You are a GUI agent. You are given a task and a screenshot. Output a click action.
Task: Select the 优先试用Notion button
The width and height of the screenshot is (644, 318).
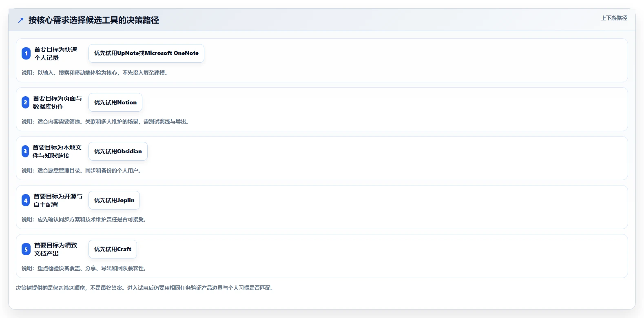point(115,102)
